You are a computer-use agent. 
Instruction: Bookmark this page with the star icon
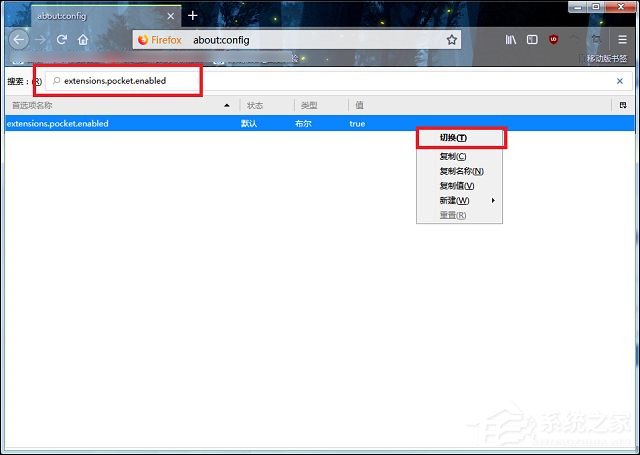pos(452,40)
